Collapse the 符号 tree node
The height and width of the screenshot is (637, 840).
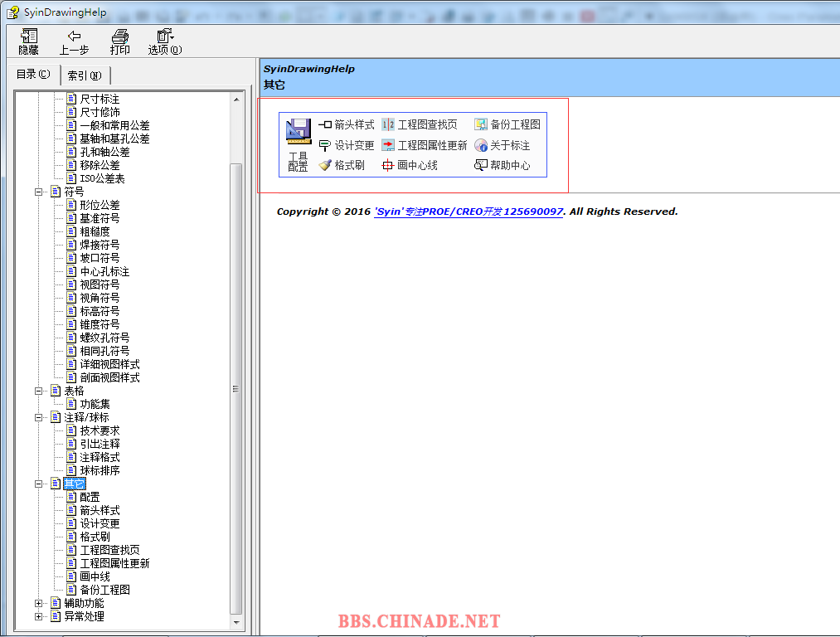[x=39, y=192]
